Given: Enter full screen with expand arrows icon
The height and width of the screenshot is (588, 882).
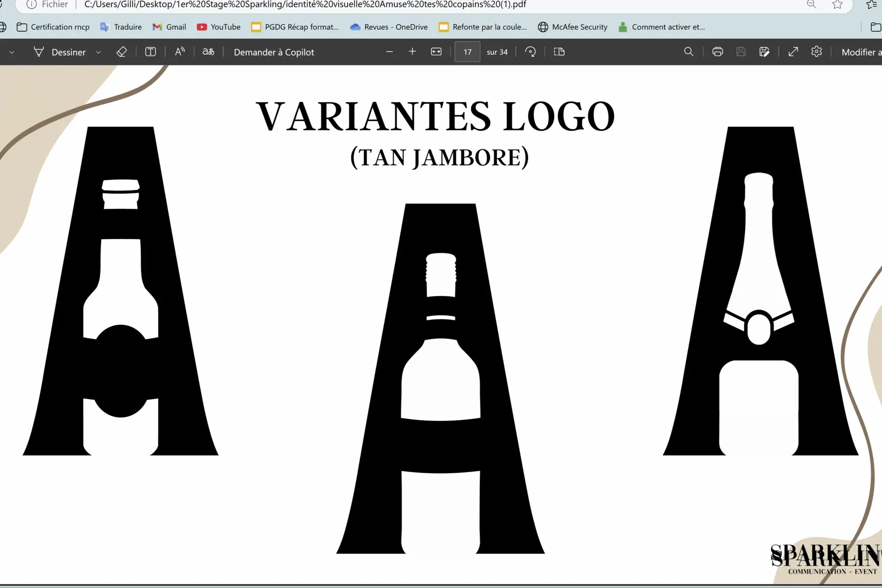Looking at the screenshot, I should [793, 52].
